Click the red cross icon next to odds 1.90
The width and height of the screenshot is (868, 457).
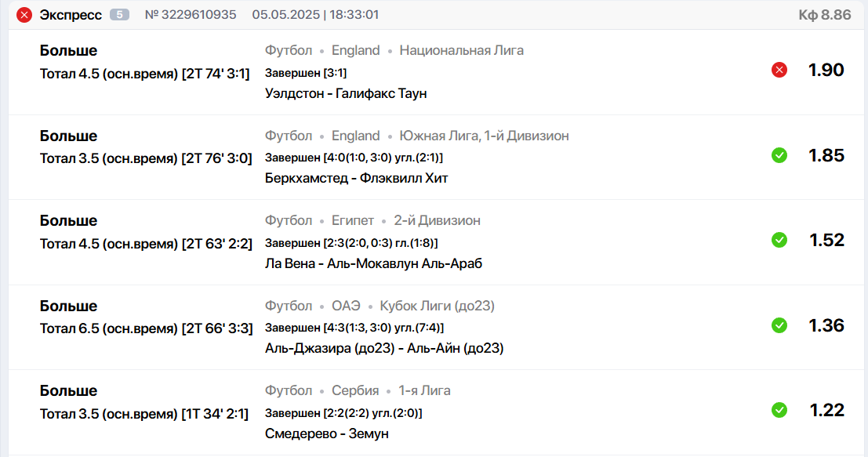coord(779,70)
